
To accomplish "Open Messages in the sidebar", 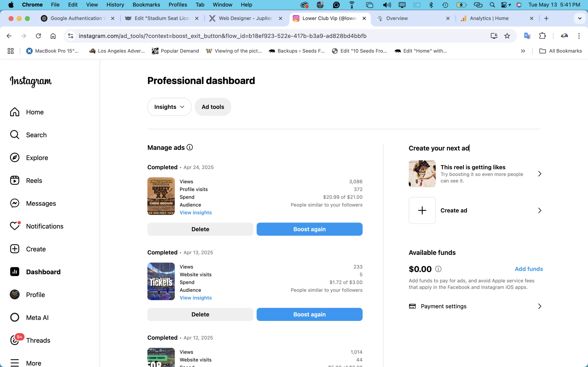I will (14, 203).
